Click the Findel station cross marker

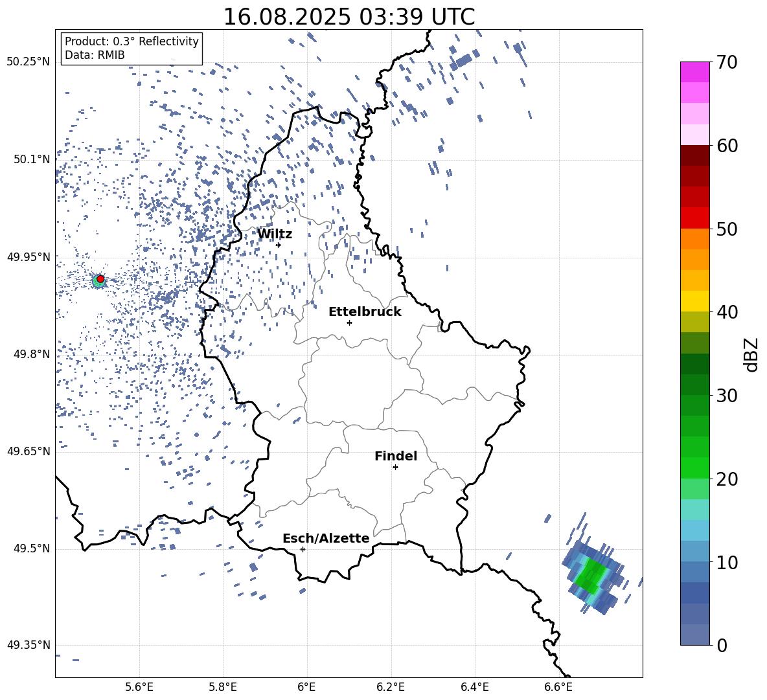coord(395,468)
